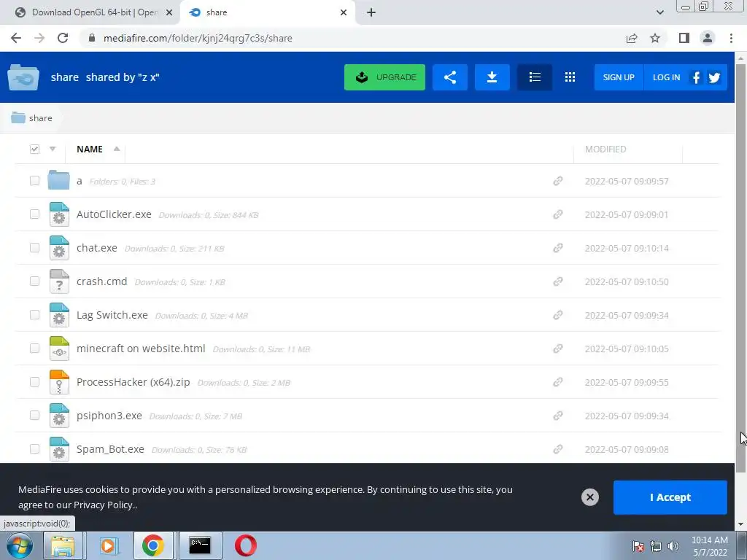Toggle the select-all checkbox
Image resolution: width=747 pixels, height=560 pixels.
click(x=34, y=149)
